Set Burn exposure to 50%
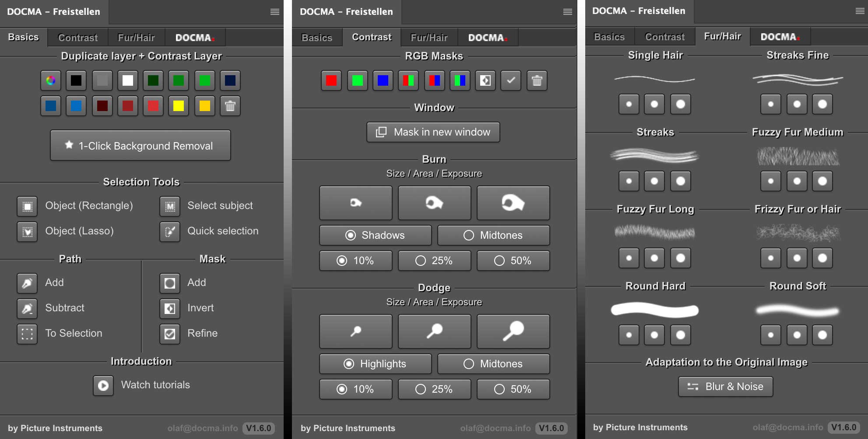 pos(513,261)
